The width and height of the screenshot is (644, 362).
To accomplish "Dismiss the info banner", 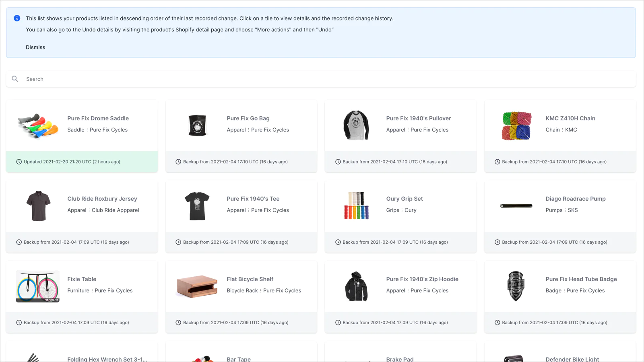I will tap(35, 47).
